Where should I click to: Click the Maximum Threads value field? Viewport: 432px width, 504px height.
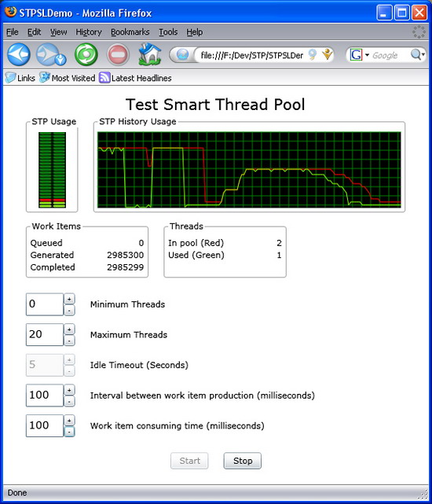click(x=45, y=334)
